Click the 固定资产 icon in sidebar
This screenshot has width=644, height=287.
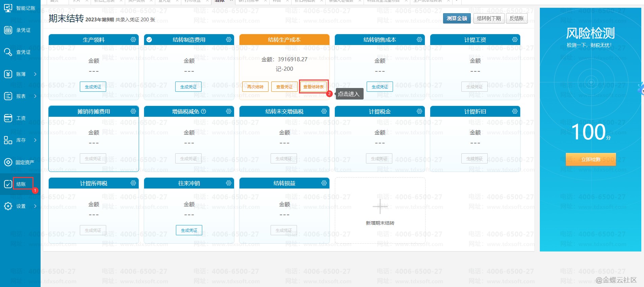tap(8, 162)
